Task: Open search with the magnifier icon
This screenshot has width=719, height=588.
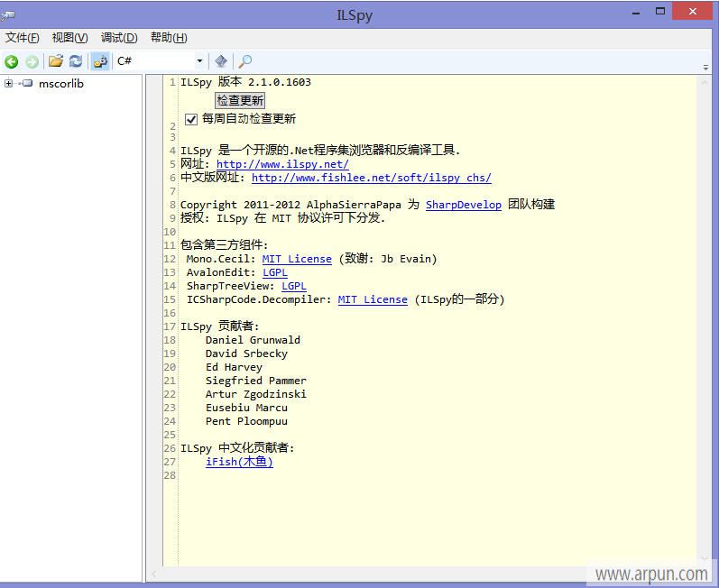Action: (x=244, y=61)
